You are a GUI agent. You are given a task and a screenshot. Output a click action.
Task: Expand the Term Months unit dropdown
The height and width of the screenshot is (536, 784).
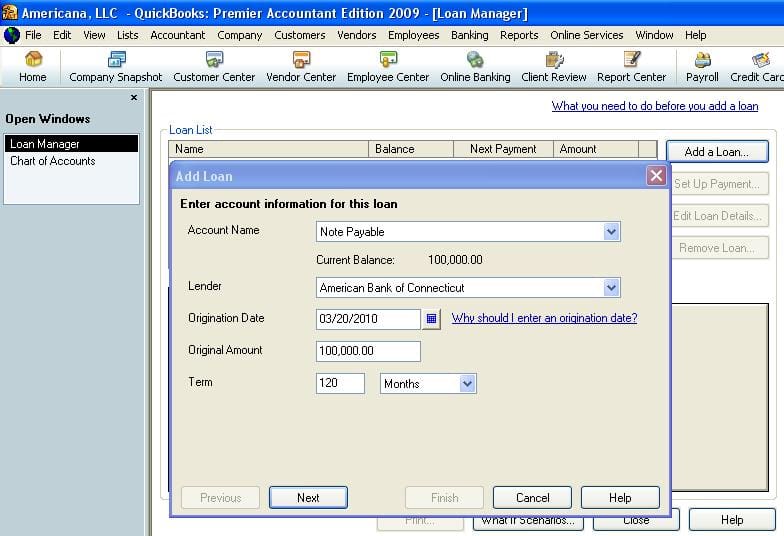click(467, 384)
